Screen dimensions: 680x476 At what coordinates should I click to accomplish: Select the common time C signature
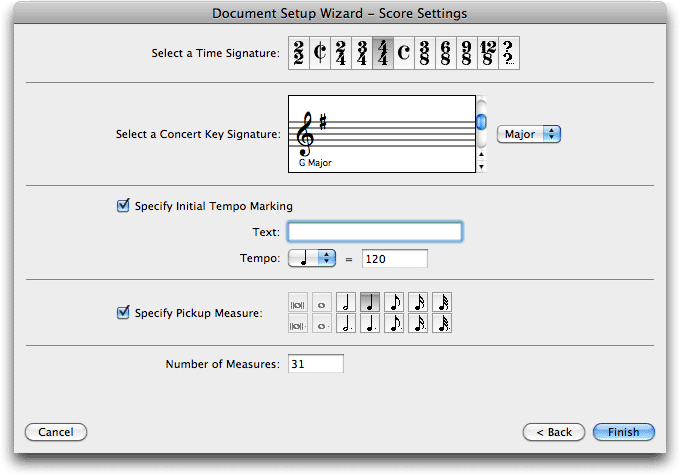click(404, 53)
